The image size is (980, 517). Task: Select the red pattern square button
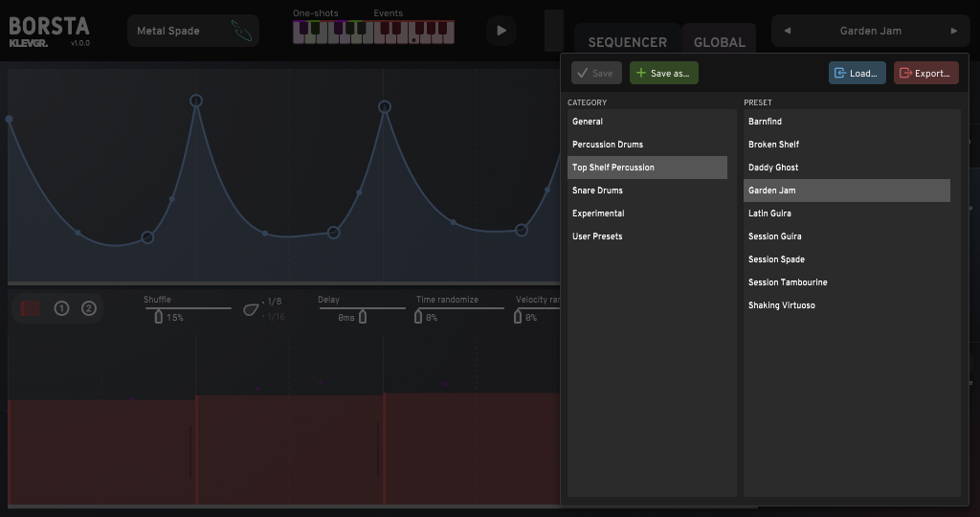[30, 308]
